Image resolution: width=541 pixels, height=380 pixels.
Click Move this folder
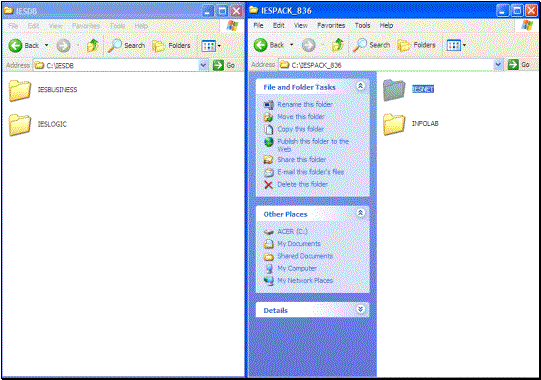pos(301,117)
